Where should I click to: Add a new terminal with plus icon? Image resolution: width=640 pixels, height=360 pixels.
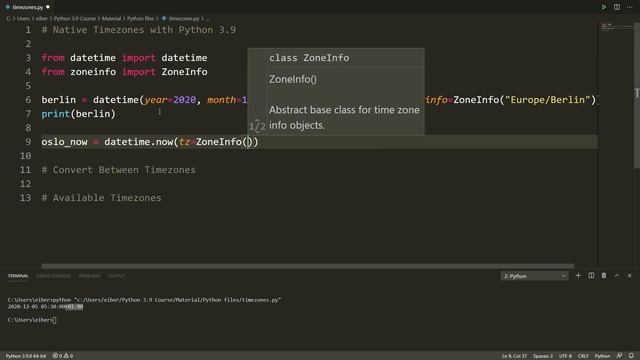(578, 276)
